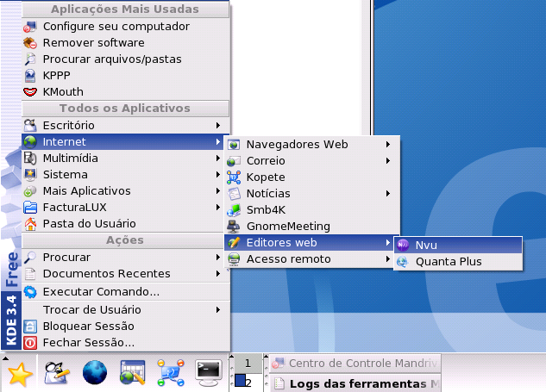
Task: Click the Correio mail icon
Action: pyautogui.click(x=234, y=161)
